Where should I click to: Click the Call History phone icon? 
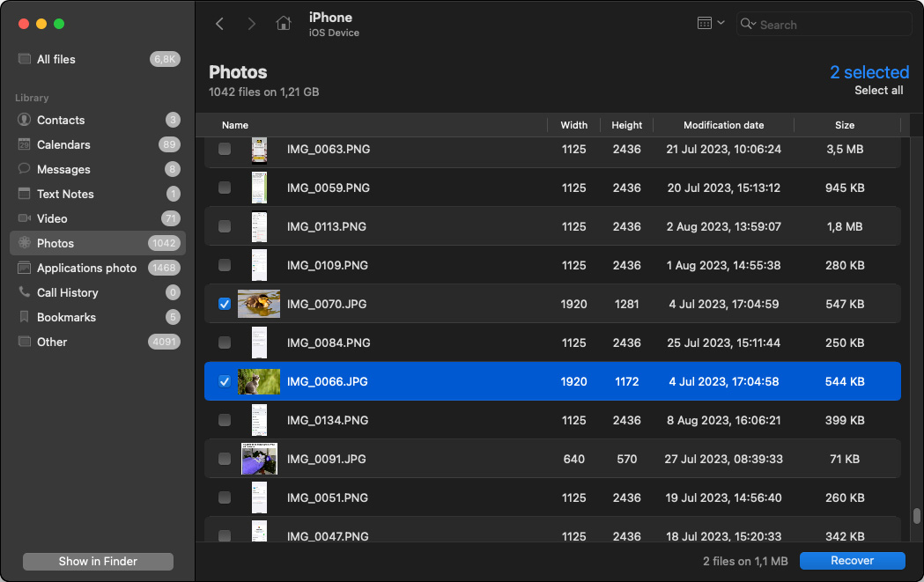[24, 292]
